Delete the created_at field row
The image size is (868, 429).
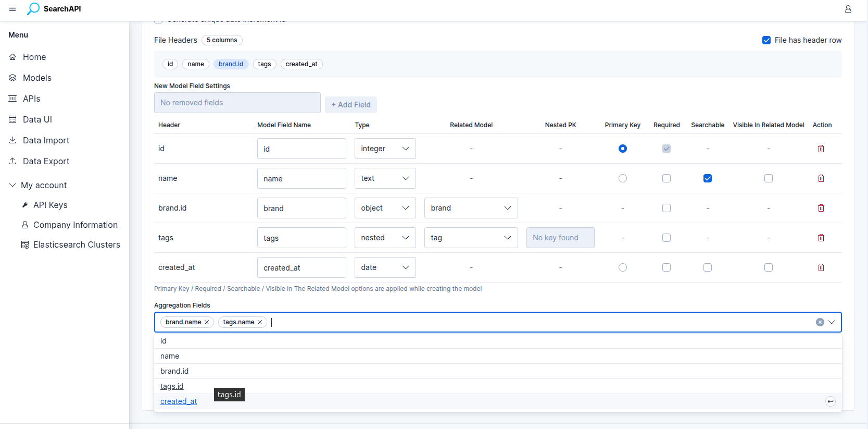(821, 267)
